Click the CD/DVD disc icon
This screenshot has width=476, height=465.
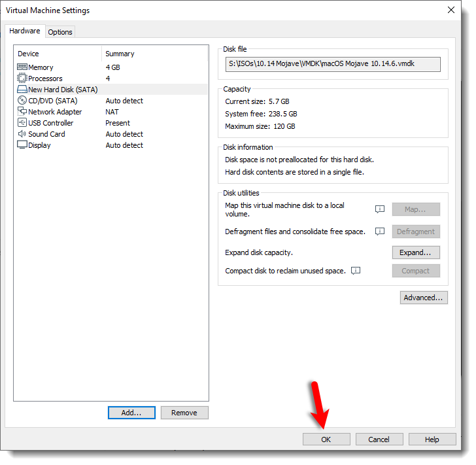(x=22, y=101)
